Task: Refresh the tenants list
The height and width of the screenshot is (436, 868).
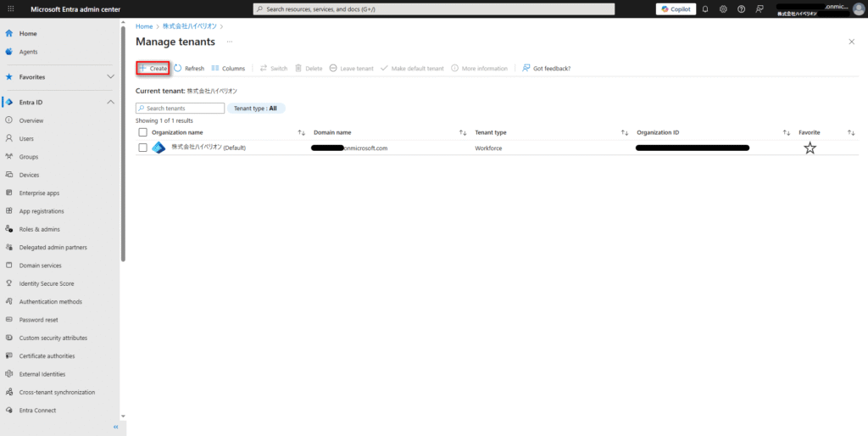Action: coord(189,68)
